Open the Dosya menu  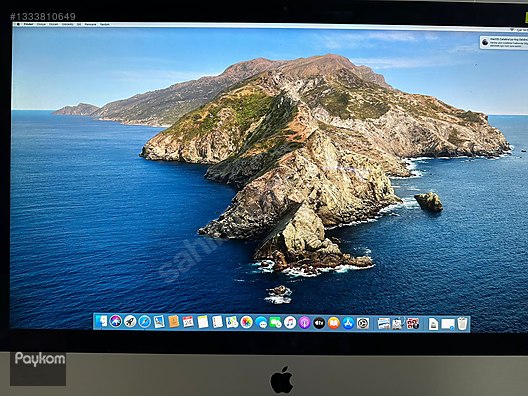point(41,24)
